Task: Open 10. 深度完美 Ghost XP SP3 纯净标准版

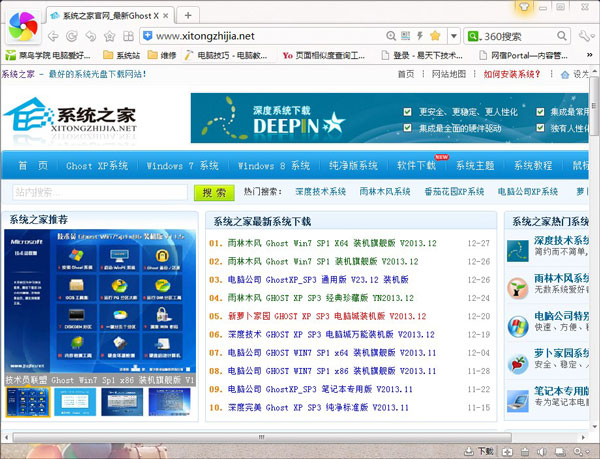Action: (x=318, y=407)
